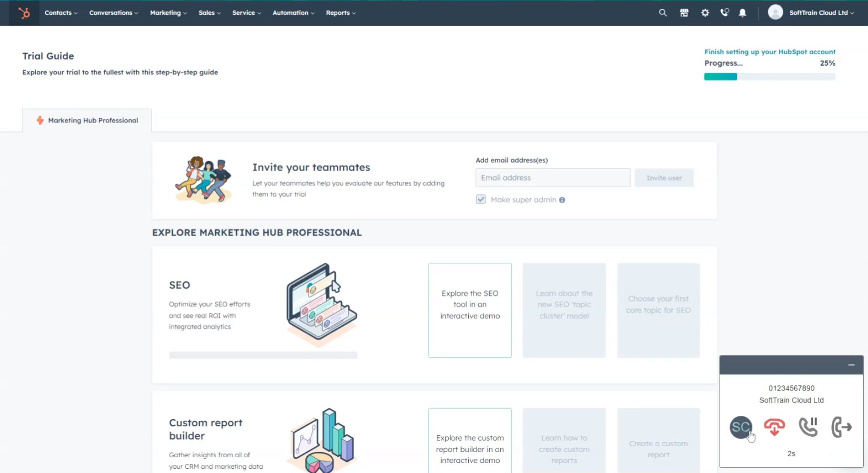This screenshot has width=868, height=473.
Task: Open the Marketplace icon in top bar
Action: tap(684, 13)
